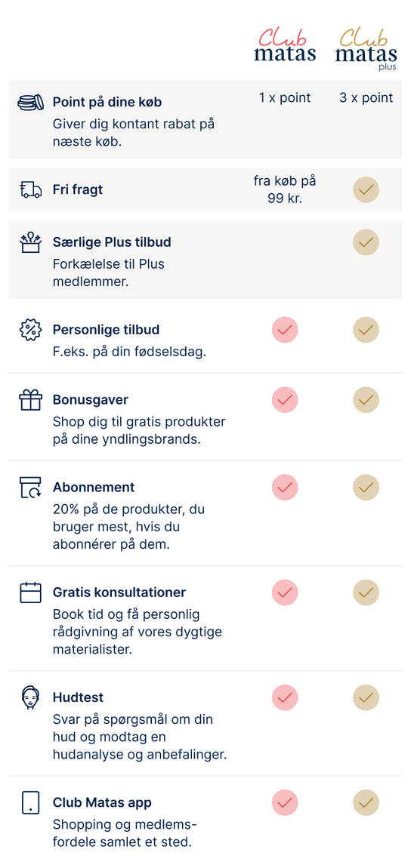The height and width of the screenshot is (868, 411).
Task: Click the tablet icon for Club Matas app
Action: [30, 802]
